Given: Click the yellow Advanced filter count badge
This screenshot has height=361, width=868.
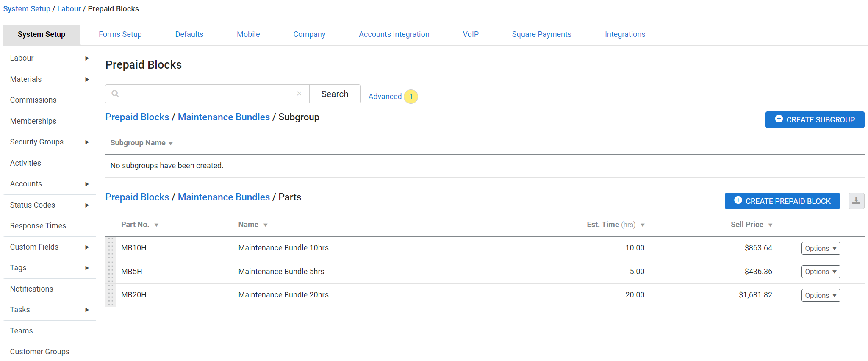Looking at the screenshot, I should click(410, 97).
